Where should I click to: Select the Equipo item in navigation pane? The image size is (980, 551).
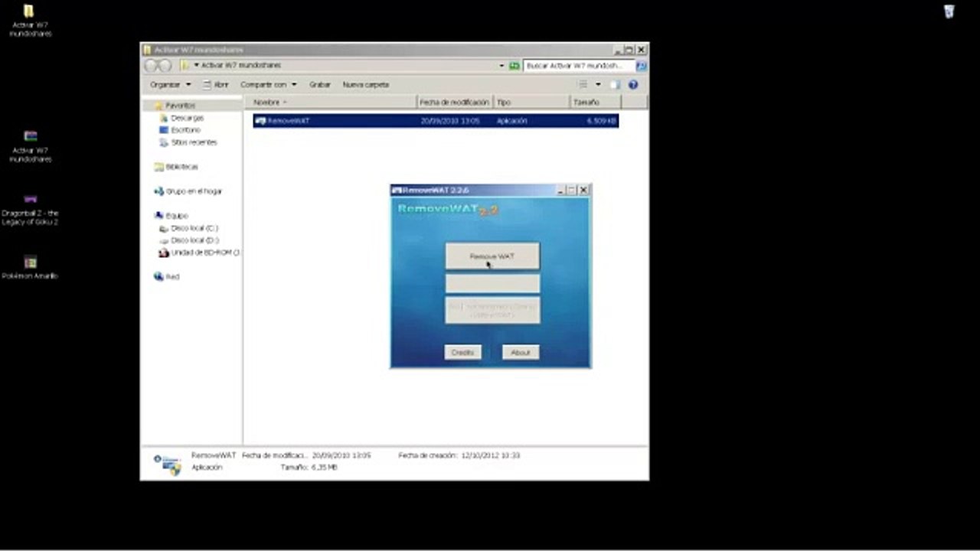click(177, 216)
